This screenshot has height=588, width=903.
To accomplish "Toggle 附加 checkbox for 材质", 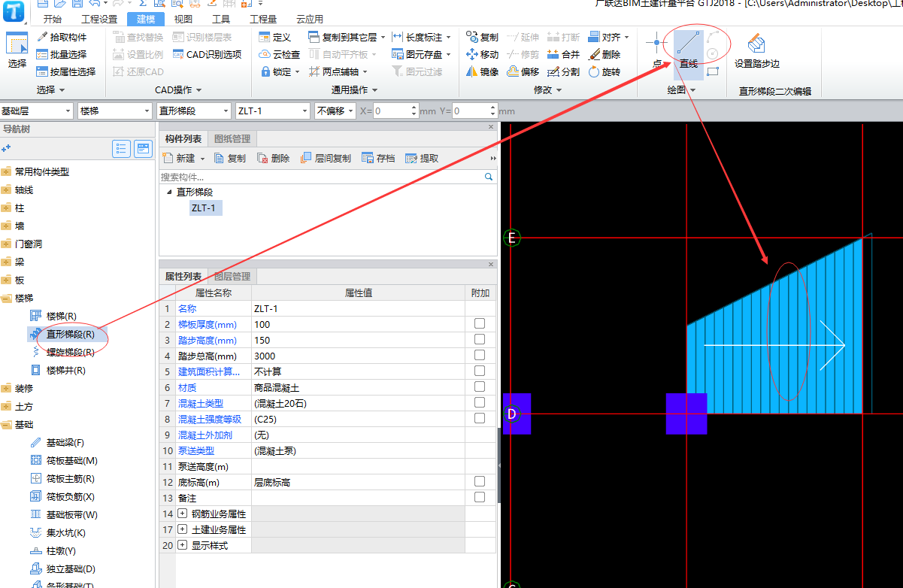I will [480, 386].
